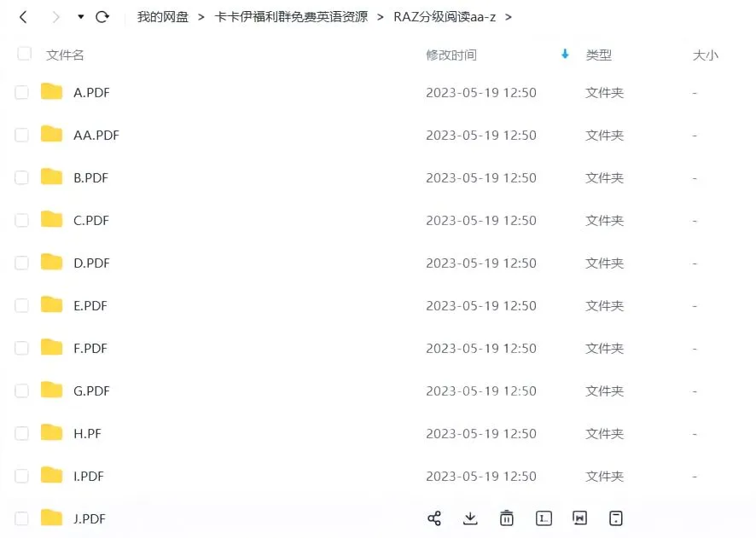Viewport: 756px width, 538px height.
Task: Click the D.PDF folder icon
Action: click(x=51, y=262)
